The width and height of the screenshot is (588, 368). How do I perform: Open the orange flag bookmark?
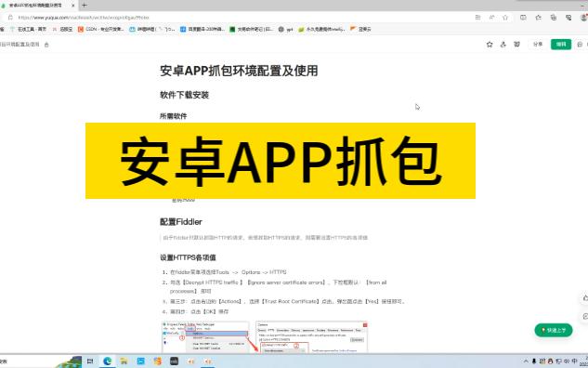[360, 29]
